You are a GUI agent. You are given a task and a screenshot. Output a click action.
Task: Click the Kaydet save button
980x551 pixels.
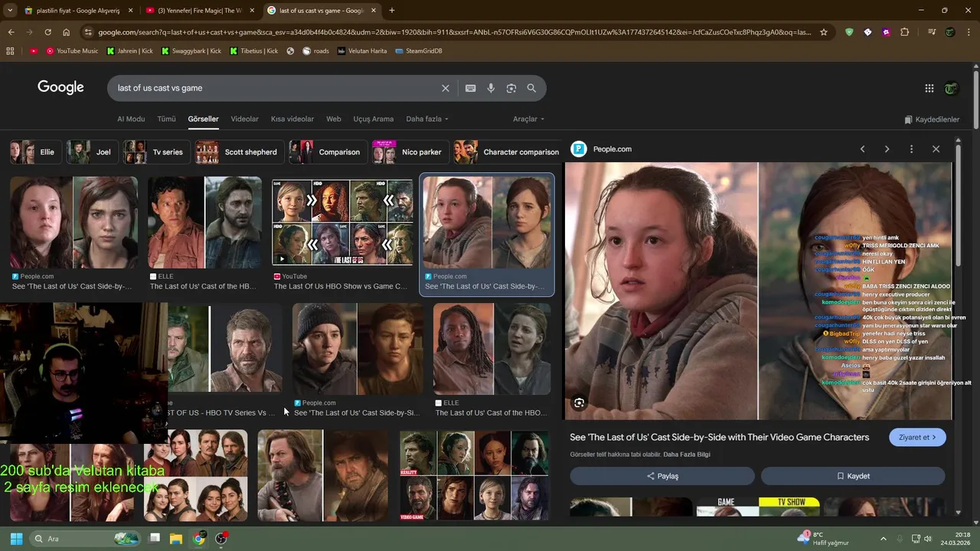[853, 476]
